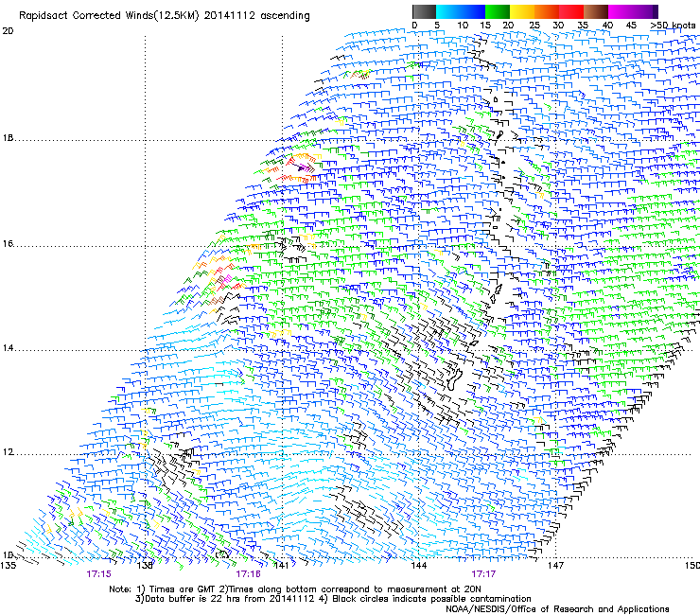
Task: Select the brown 35-40 knots legend segment
Action: point(596,11)
